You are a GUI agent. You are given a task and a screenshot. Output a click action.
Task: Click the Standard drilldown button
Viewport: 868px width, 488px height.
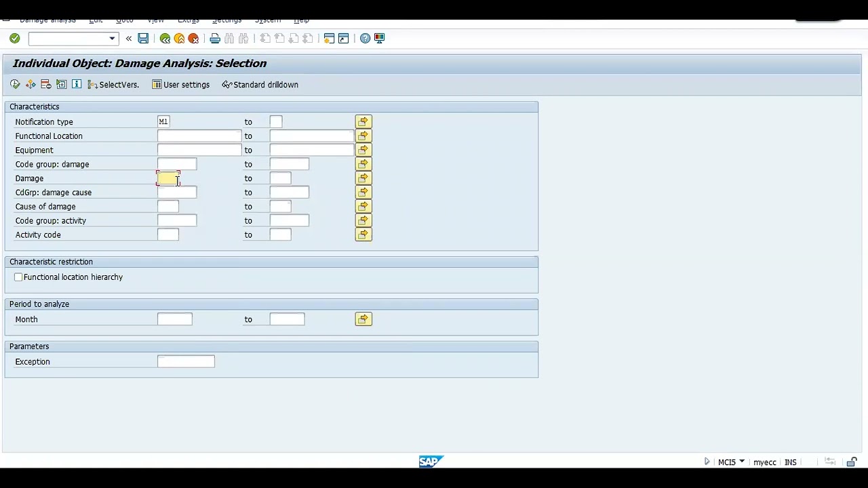tap(260, 85)
